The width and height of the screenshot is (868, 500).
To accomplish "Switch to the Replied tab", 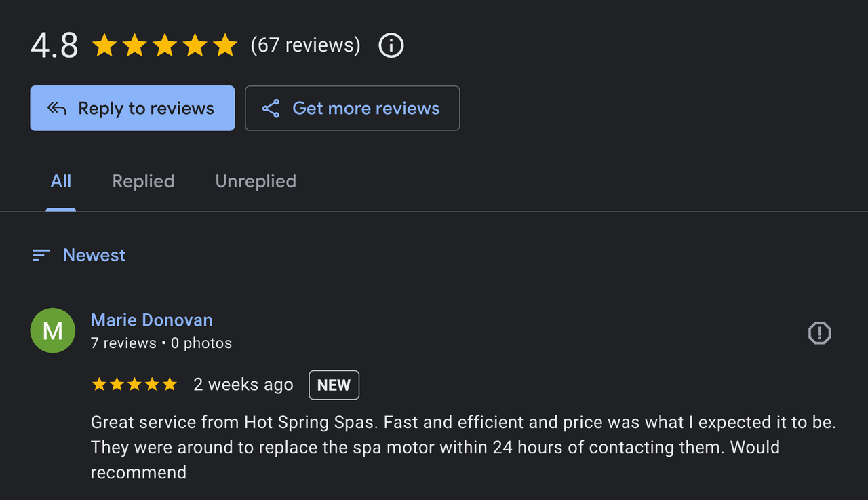I will [143, 181].
